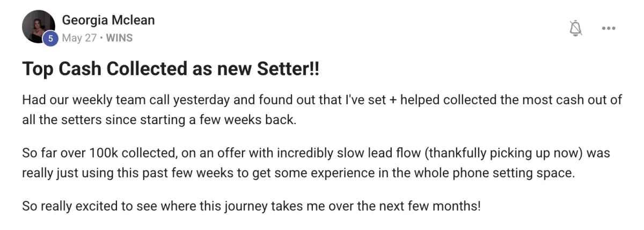Click the May 27 post date
The width and height of the screenshot is (644, 230).
point(79,38)
